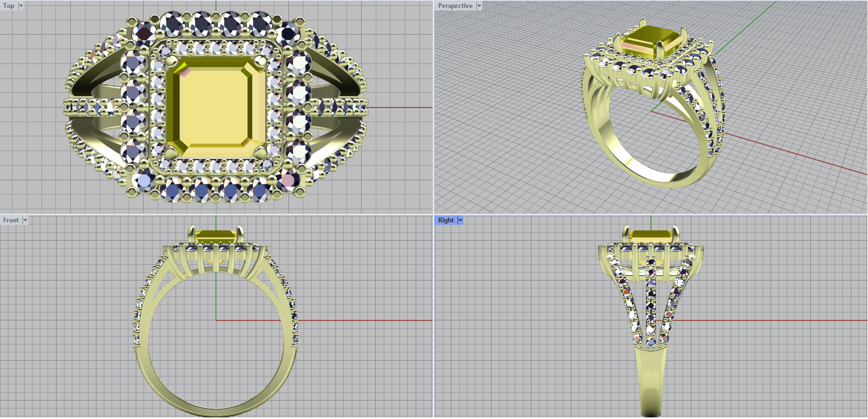Screen dimensions: 868x419
Task: Activate the Top viewport title label
Action: [x=9, y=5]
